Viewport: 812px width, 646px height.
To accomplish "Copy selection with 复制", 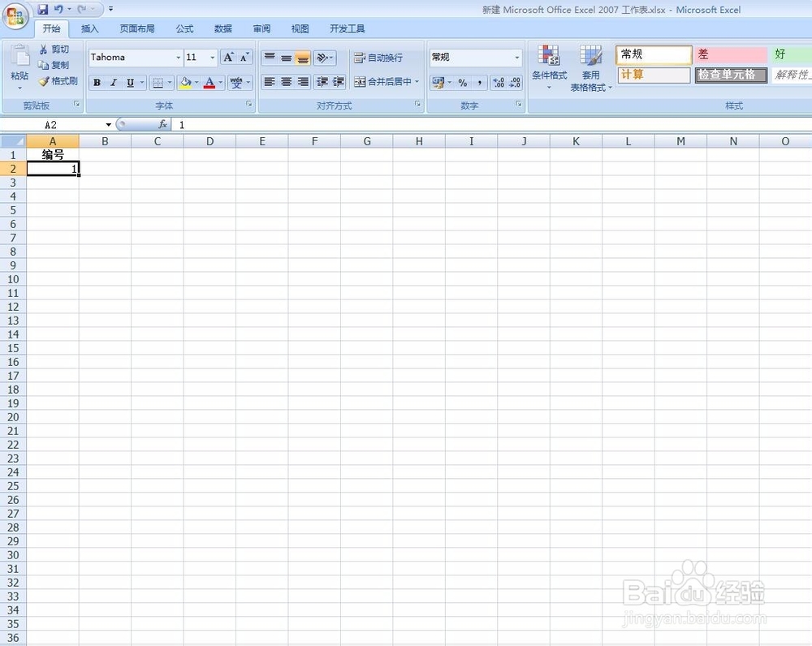I will tap(54, 65).
